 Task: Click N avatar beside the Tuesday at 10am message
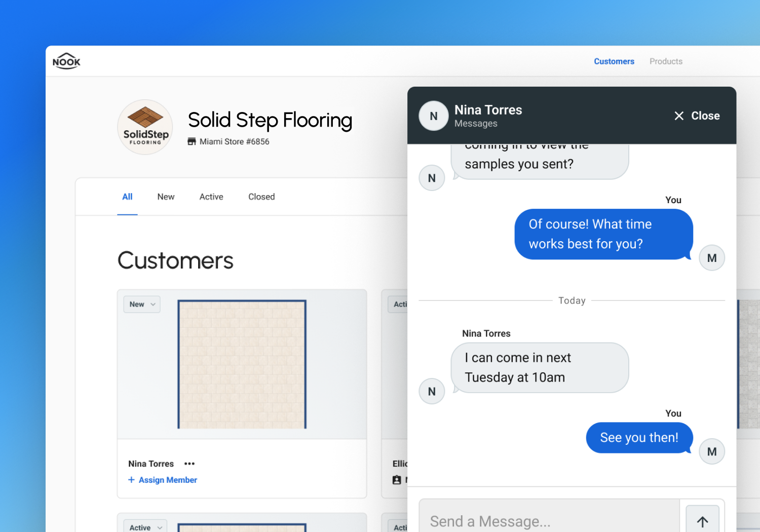432,391
